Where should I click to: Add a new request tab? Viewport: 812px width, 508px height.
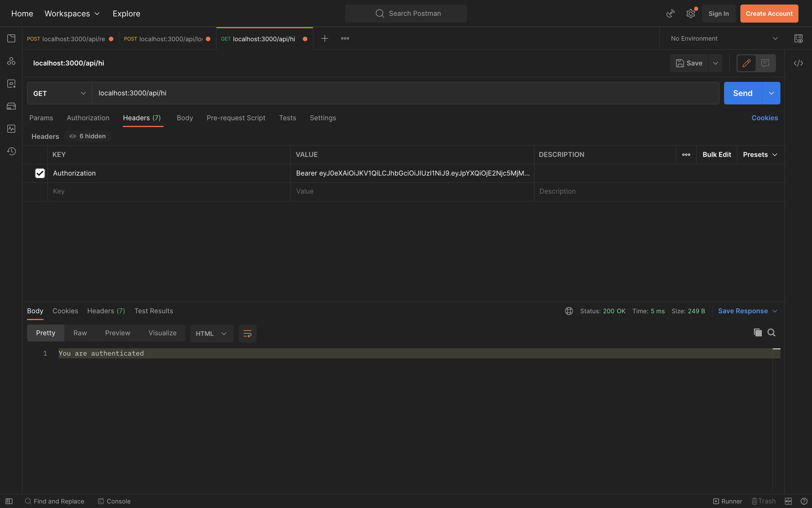click(x=325, y=39)
